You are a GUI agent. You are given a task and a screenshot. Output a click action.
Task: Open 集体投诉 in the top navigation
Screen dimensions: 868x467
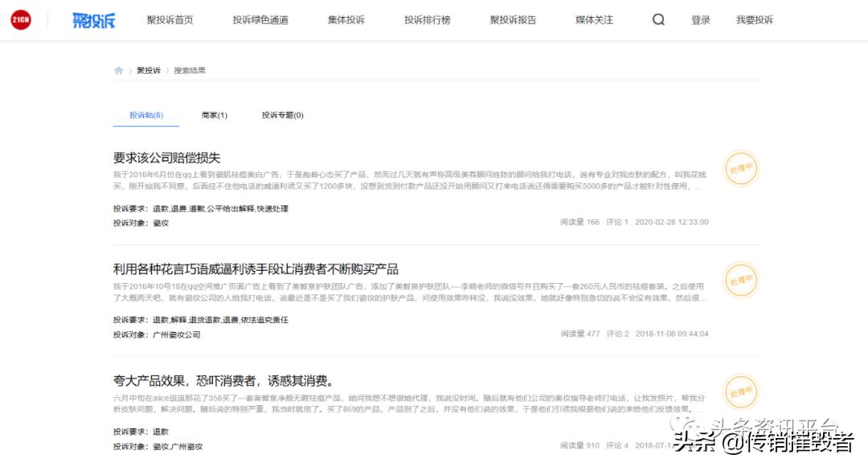[346, 19]
